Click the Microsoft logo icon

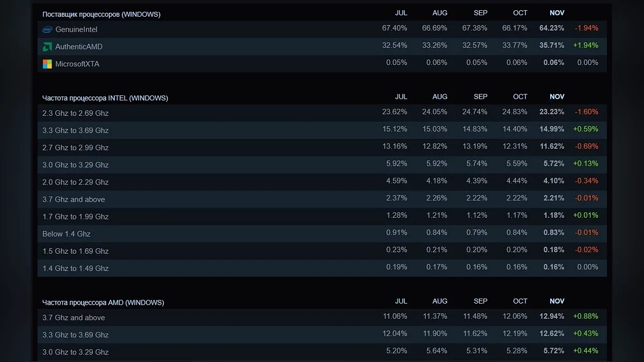47,64
